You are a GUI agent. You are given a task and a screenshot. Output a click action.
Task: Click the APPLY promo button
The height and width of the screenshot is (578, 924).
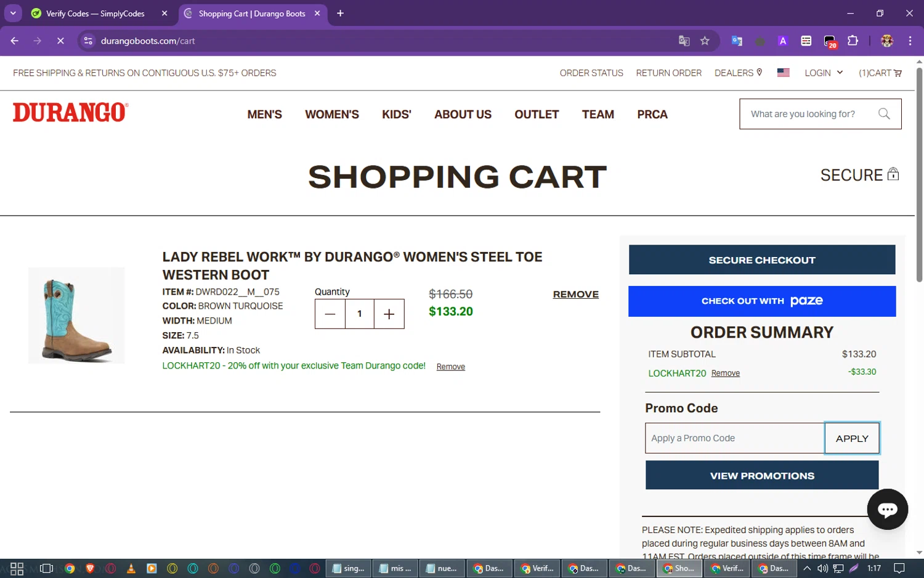[x=852, y=438]
